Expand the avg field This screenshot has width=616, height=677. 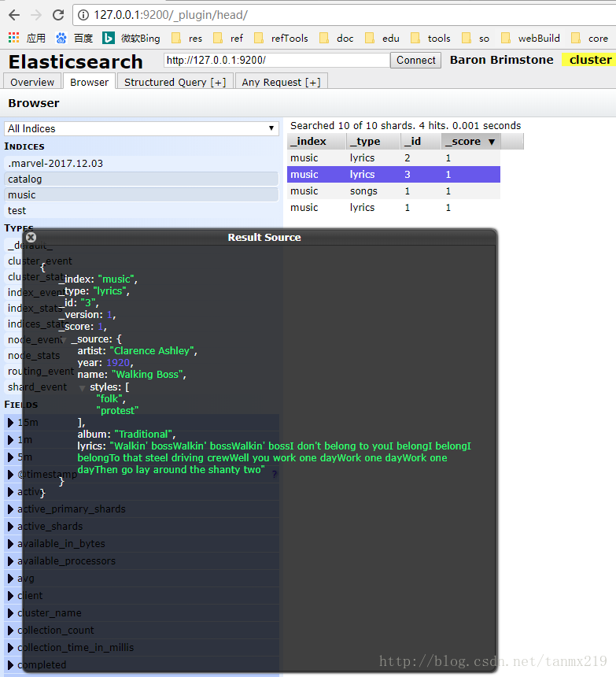coord(11,578)
